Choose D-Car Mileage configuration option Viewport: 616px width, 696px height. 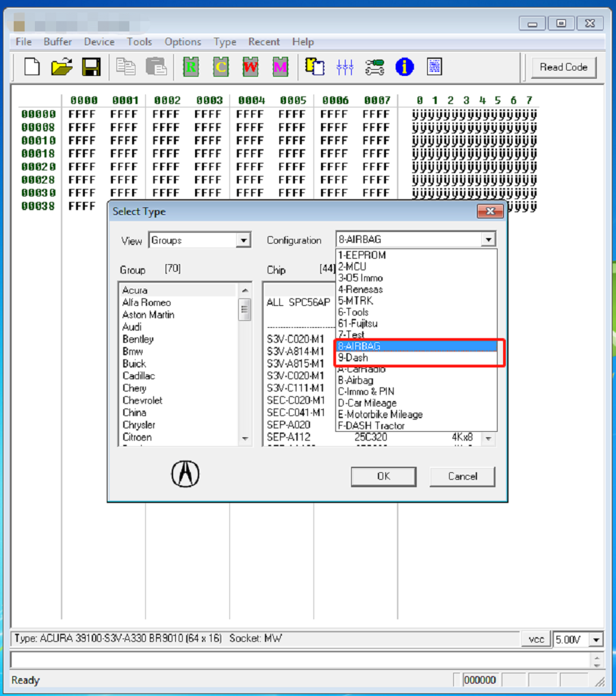[416, 403]
